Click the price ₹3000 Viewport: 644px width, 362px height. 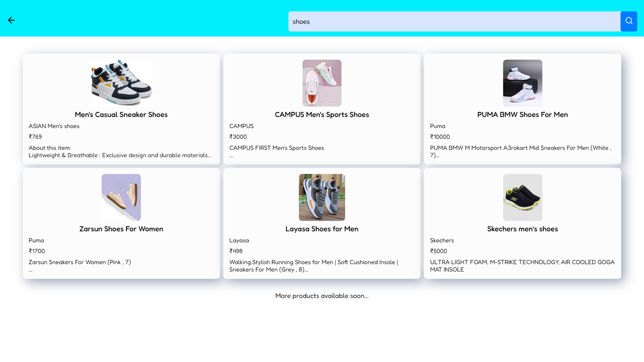238,137
